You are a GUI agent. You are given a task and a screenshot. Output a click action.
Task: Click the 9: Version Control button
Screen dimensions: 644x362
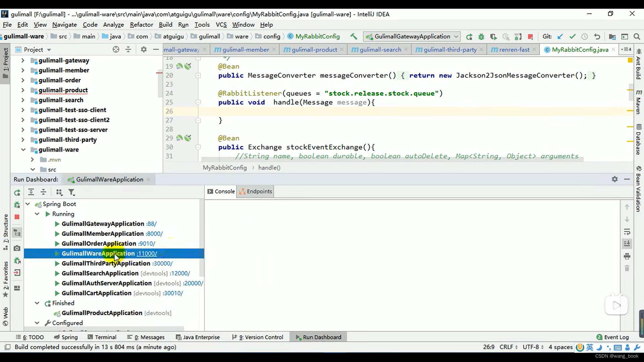pyautogui.click(x=258, y=337)
